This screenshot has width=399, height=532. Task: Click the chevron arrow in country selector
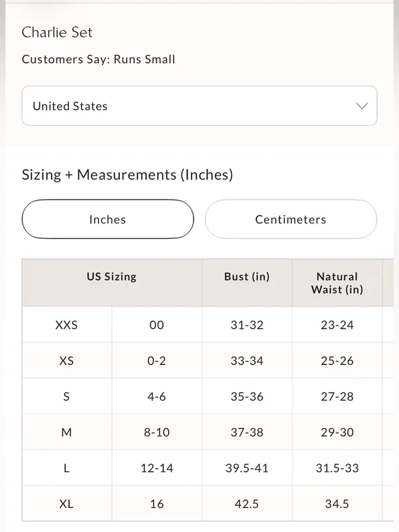tap(362, 106)
